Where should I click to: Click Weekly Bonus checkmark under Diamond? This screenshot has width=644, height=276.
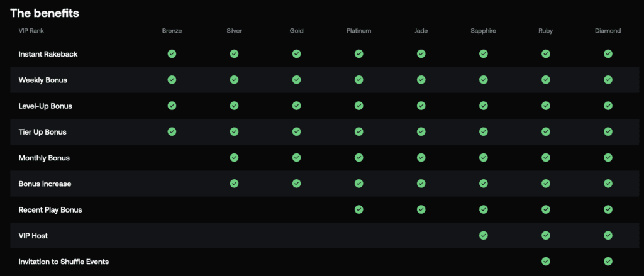608,80
